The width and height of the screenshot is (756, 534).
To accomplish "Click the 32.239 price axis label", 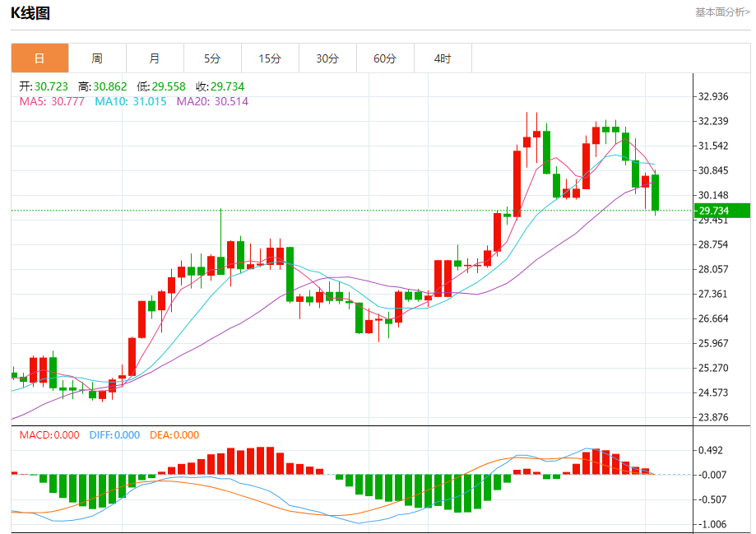I will click(713, 121).
